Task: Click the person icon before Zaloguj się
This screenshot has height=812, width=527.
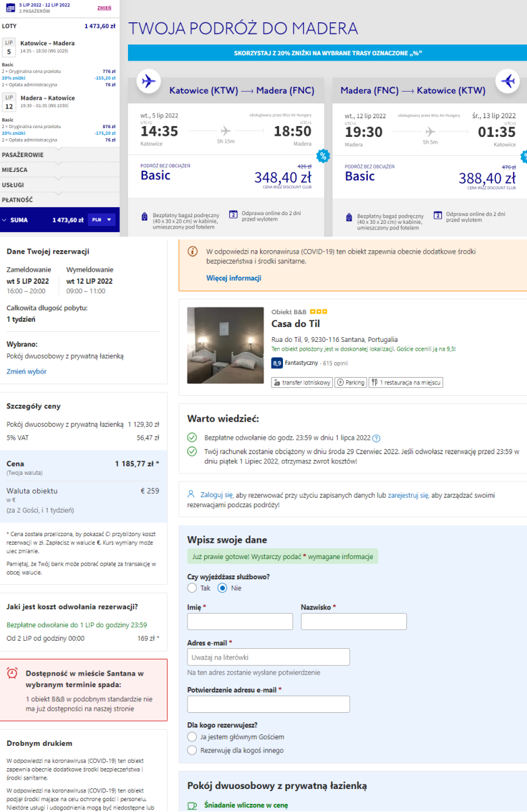Action: point(191,494)
